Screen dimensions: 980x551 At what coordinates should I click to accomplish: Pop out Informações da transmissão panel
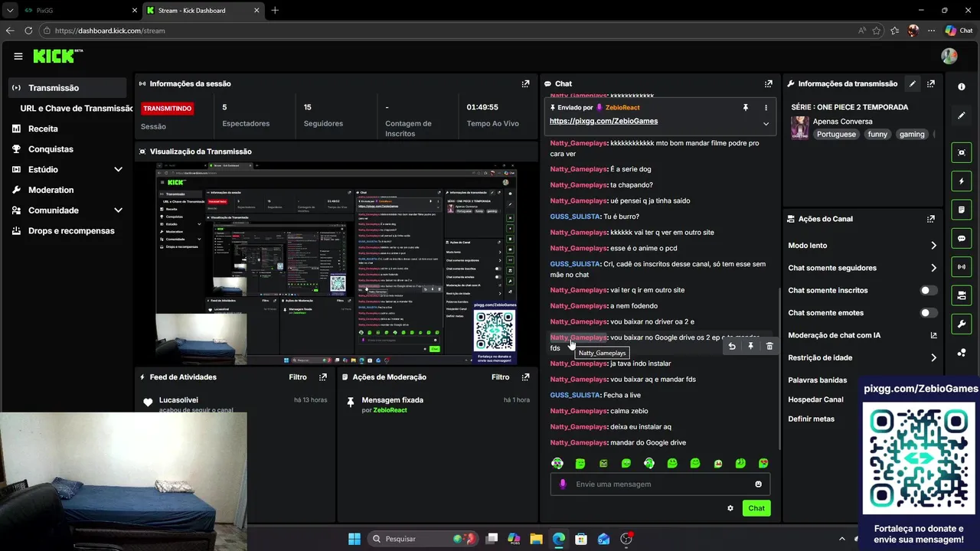tap(931, 83)
